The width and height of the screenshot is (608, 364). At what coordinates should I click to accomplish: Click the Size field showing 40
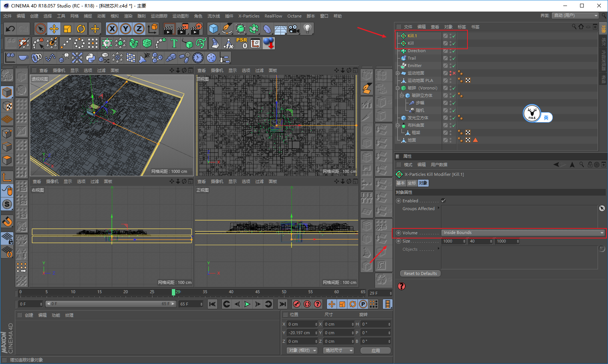[481, 241]
